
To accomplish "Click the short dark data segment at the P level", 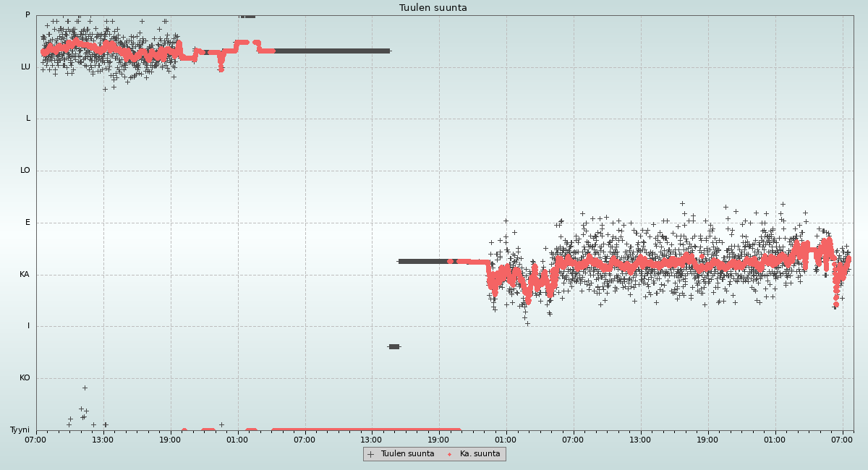I will coord(247,15).
